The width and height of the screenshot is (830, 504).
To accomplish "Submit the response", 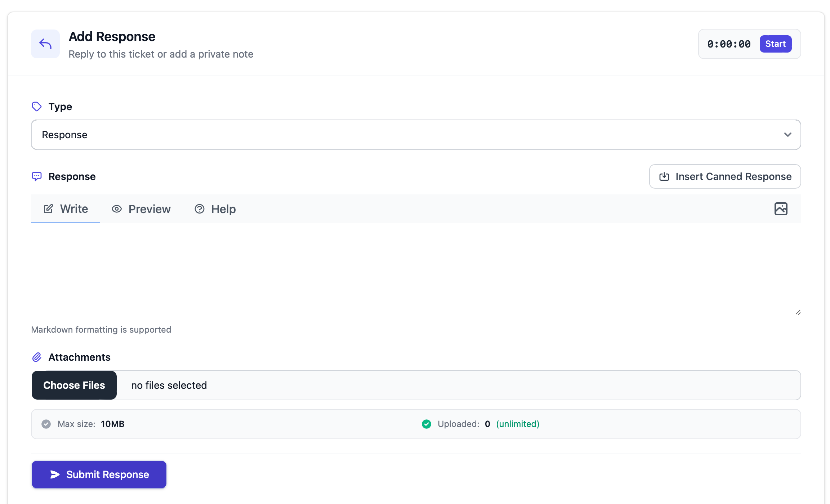I will pyautogui.click(x=99, y=474).
